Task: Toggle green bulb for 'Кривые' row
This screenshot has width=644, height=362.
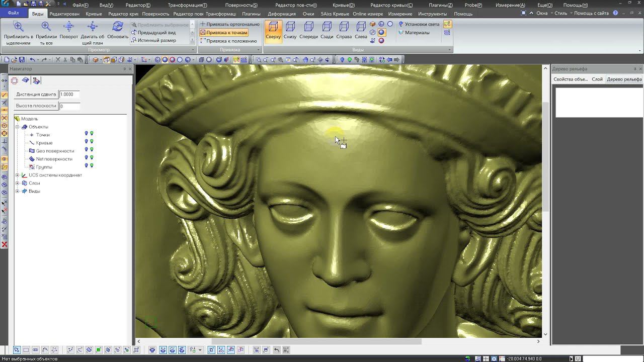Action: coord(92,142)
